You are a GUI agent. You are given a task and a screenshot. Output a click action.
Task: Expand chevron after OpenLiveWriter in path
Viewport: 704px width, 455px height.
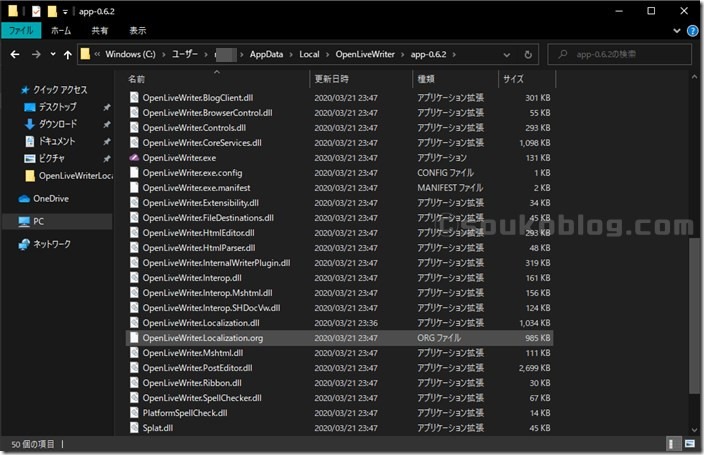[x=402, y=55]
